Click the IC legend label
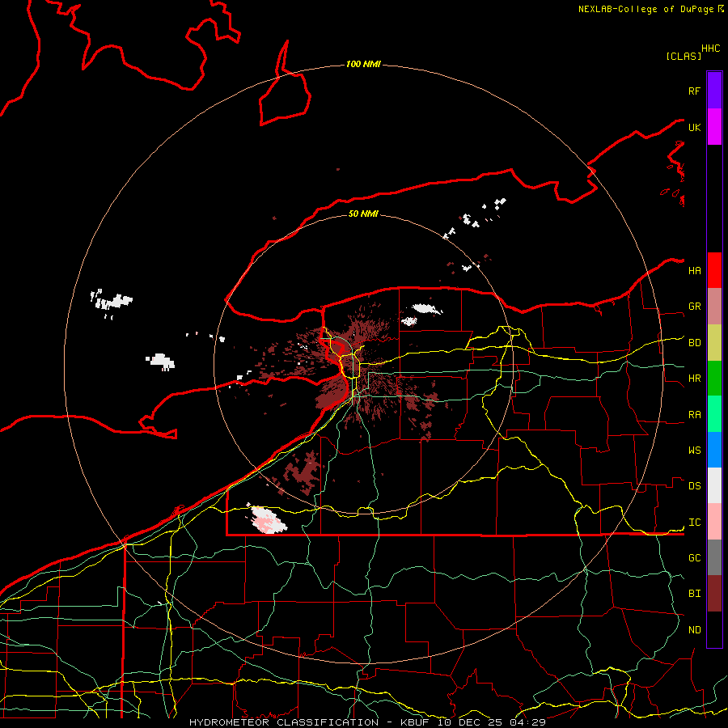Viewport: 728px width, 728px height. [694, 523]
